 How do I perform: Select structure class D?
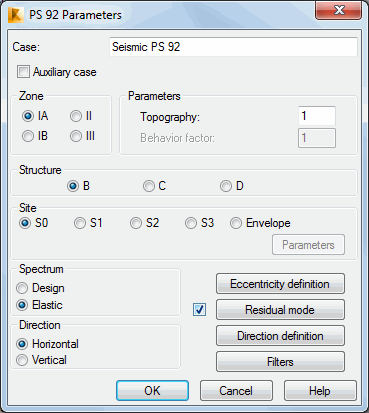pos(226,186)
